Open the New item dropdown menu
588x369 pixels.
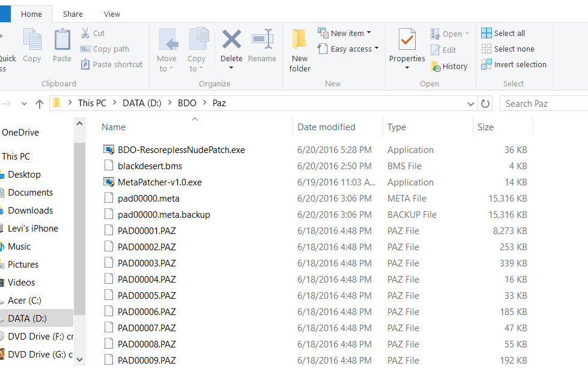point(345,34)
